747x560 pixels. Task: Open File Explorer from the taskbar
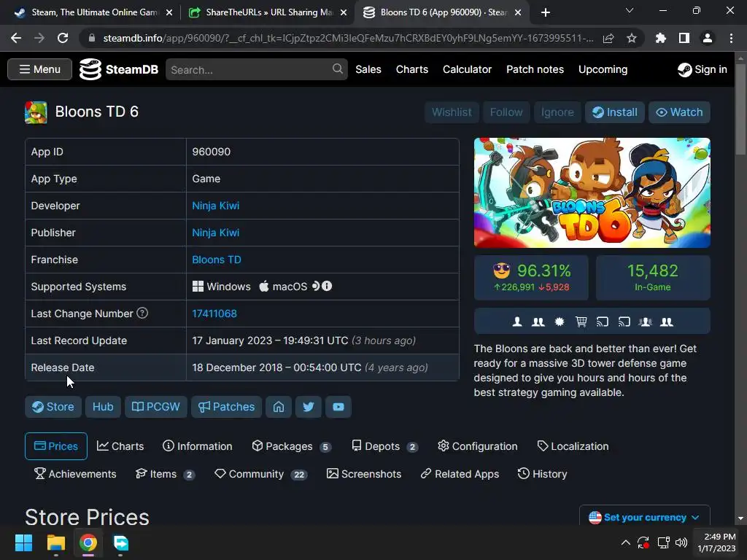(55, 542)
